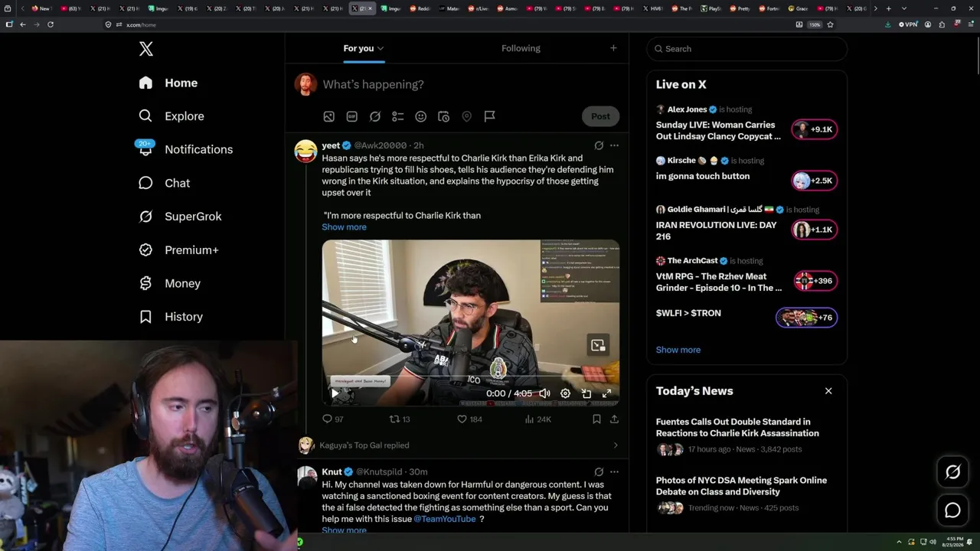The image size is (980, 551).
Task: Go to Home in the sidebar
Action: (x=168, y=83)
